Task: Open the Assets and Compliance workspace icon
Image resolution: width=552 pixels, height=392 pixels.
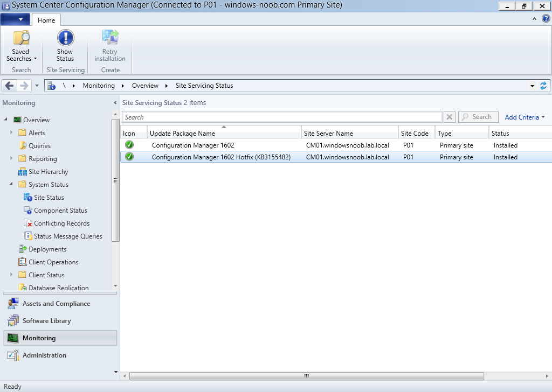Action: coord(13,303)
